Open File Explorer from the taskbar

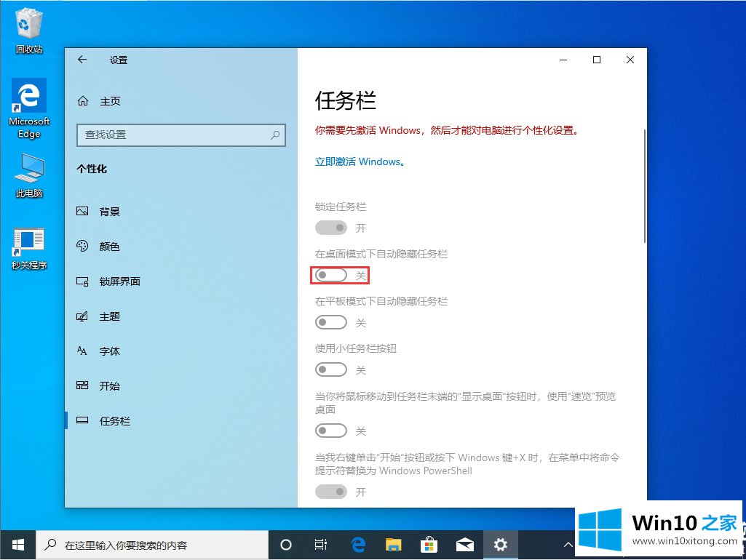(394, 545)
